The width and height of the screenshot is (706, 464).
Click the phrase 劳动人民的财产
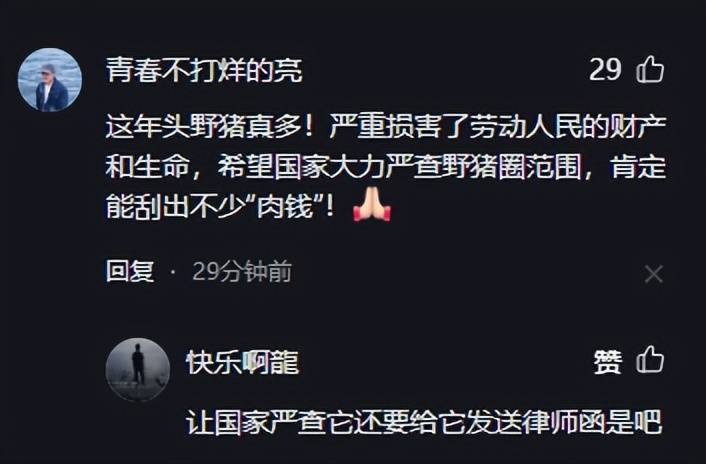[x=568, y=127]
